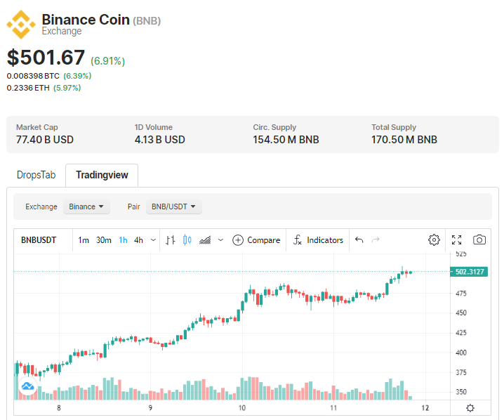Switch to the Tradingview tab
This screenshot has height=420, width=504.
pyautogui.click(x=102, y=176)
